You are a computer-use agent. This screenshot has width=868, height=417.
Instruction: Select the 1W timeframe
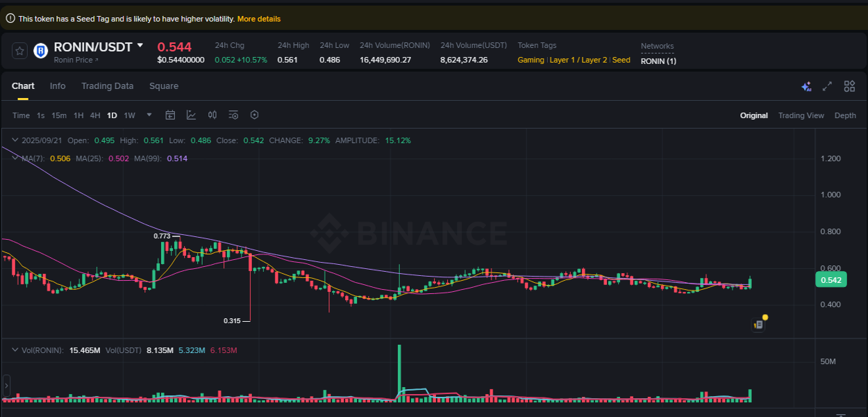[129, 115]
